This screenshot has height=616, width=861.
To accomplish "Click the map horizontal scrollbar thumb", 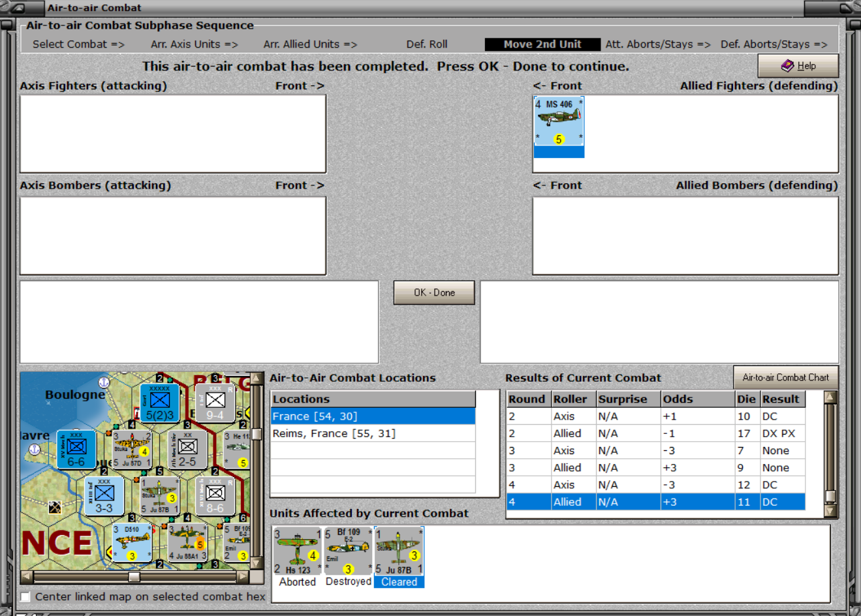I will [134, 577].
